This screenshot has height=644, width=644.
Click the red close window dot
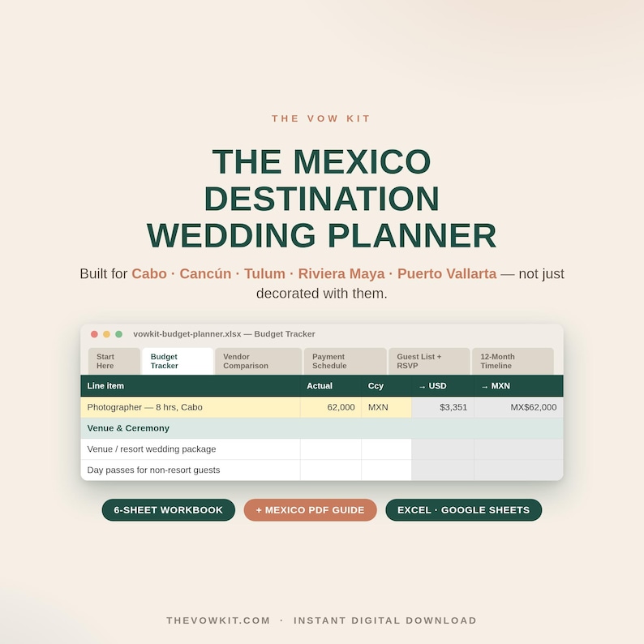(94, 334)
